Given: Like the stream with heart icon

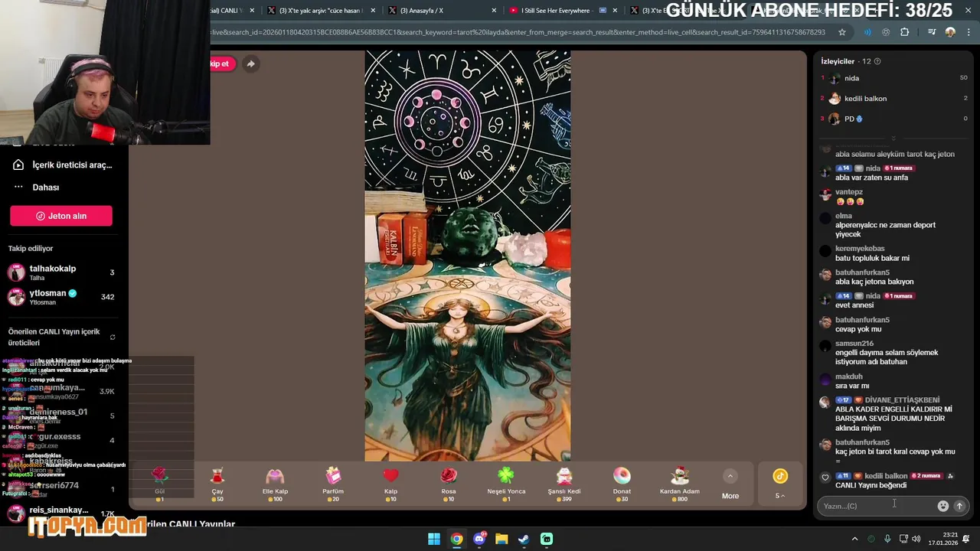Looking at the screenshot, I should tap(825, 478).
